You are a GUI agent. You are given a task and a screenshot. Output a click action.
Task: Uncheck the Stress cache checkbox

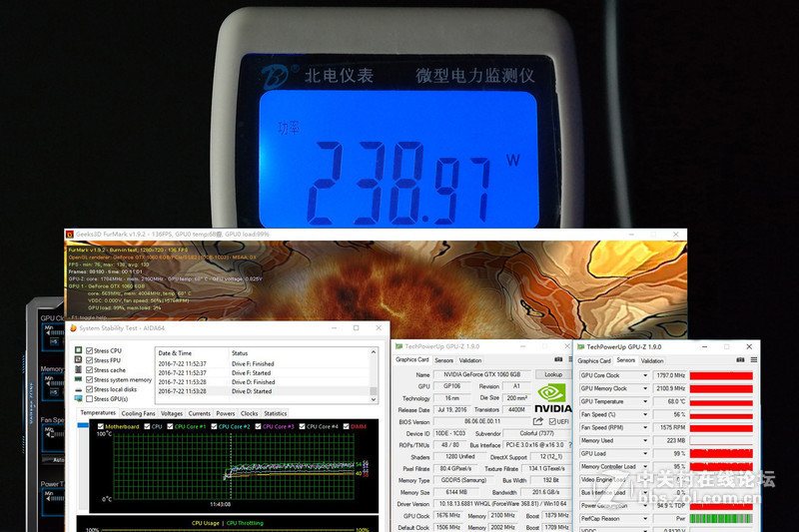90,370
